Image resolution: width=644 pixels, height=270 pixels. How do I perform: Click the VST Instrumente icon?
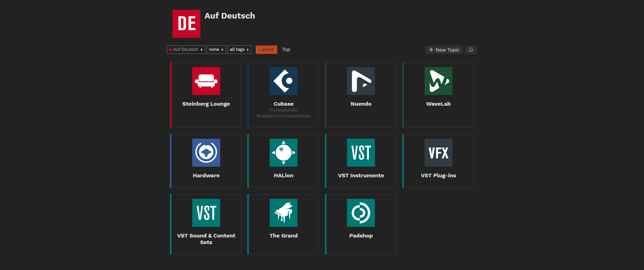pos(361,153)
